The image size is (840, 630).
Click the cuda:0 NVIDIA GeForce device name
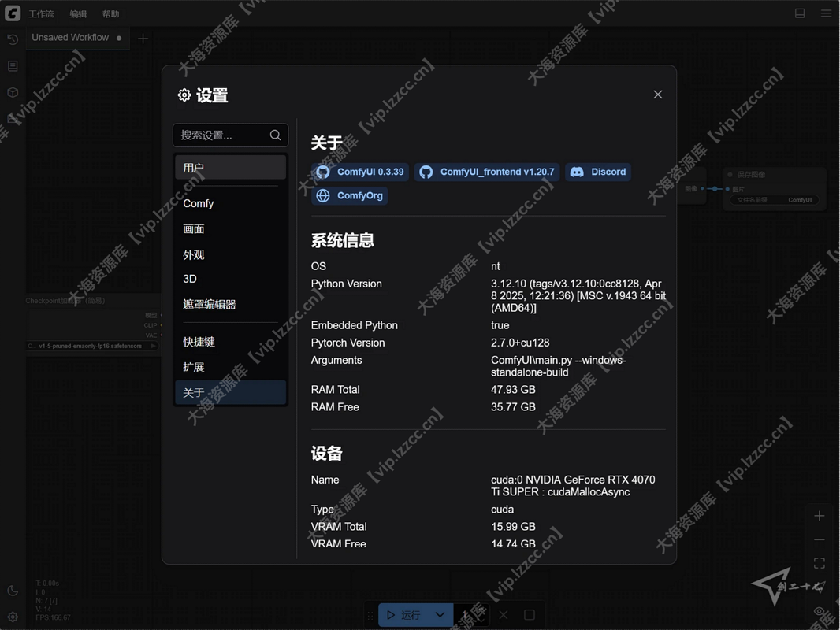[x=573, y=485]
